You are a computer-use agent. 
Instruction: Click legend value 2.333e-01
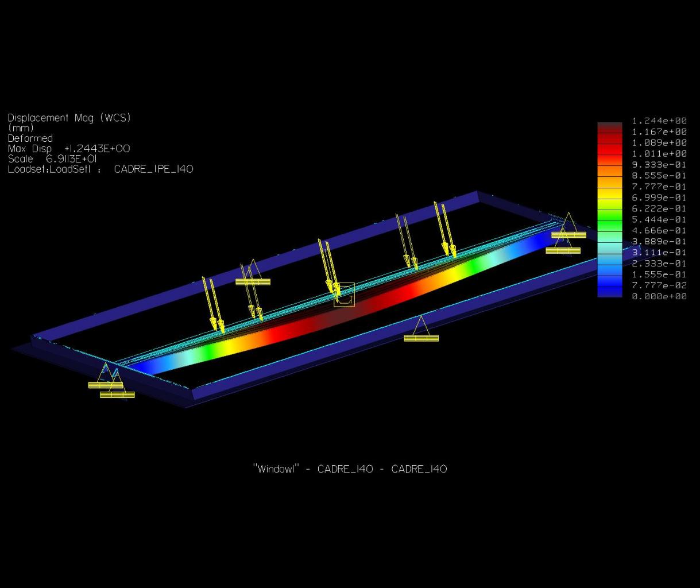pyautogui.click(x=659, y=264)
